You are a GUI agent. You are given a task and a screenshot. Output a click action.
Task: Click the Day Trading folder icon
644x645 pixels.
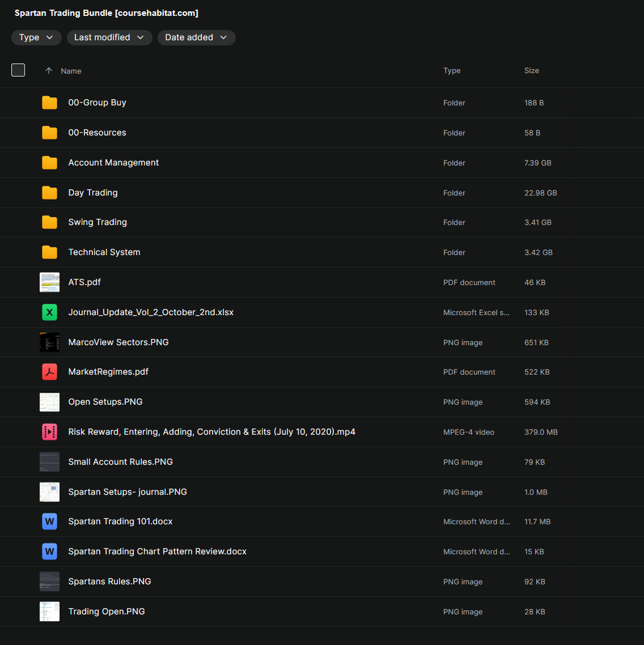point(49,193)
